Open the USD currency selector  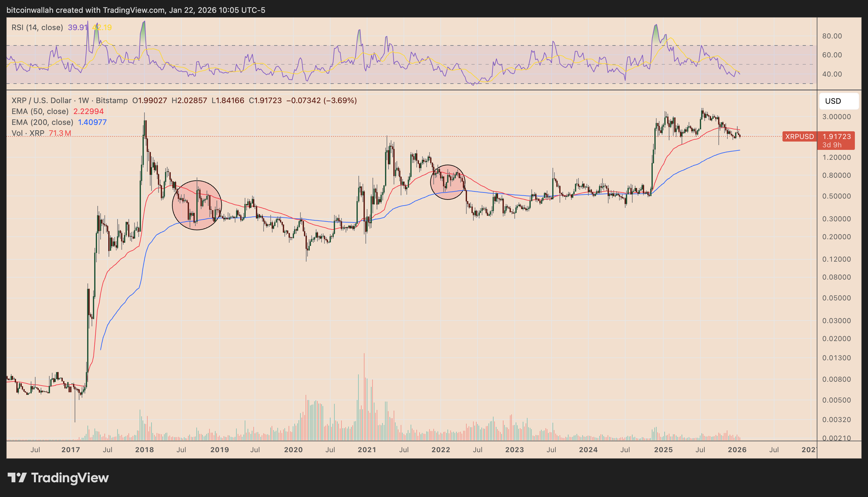(839, 101)
